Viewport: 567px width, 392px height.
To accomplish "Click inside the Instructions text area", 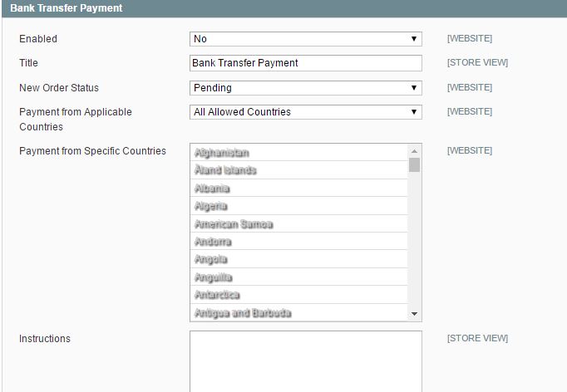I will click(306, 361).
